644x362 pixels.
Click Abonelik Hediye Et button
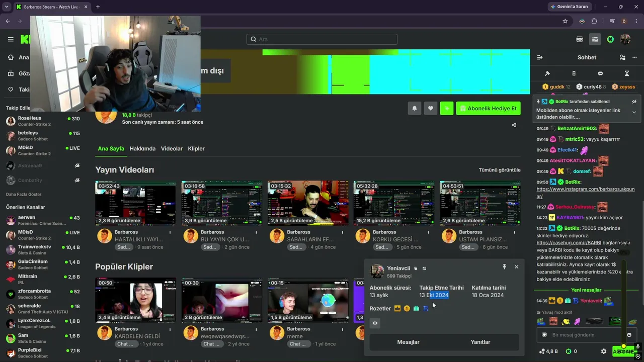click(x=488, y=108)
